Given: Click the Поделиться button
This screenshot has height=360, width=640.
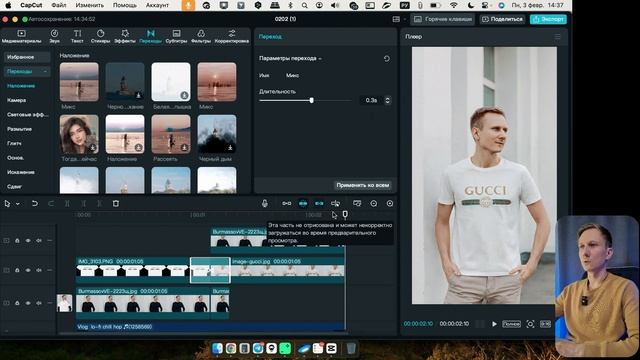Looking at the screenshot, I should click(502, 19).
